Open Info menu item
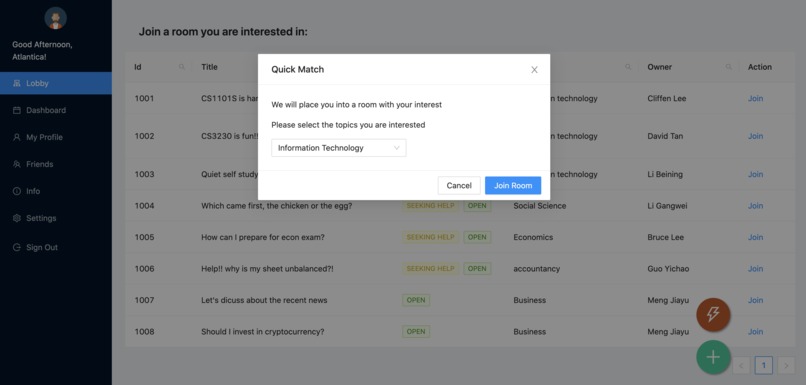The width and height of the screenshot is (806, 385). tap(56, 191)
